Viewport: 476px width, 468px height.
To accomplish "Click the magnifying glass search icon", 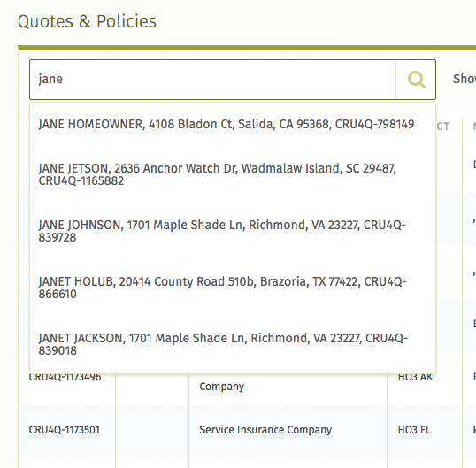I will (416, 80).
